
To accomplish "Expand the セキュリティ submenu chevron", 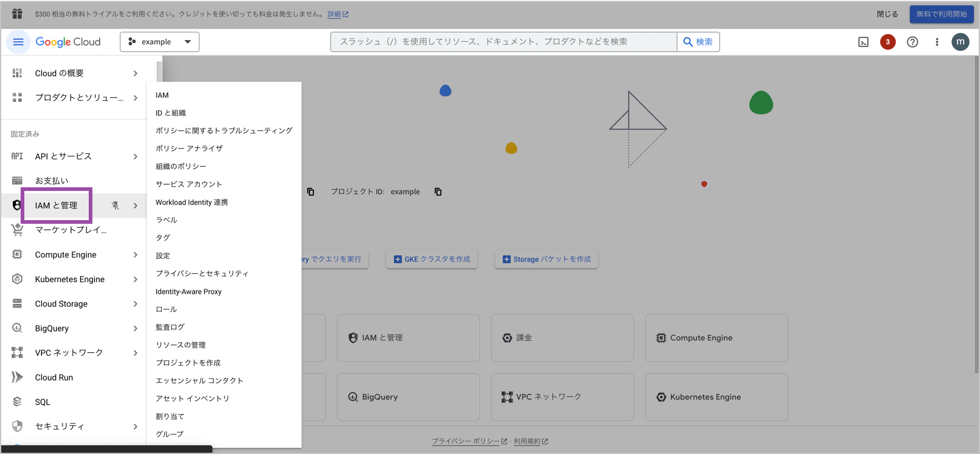I will pos(135,426).
